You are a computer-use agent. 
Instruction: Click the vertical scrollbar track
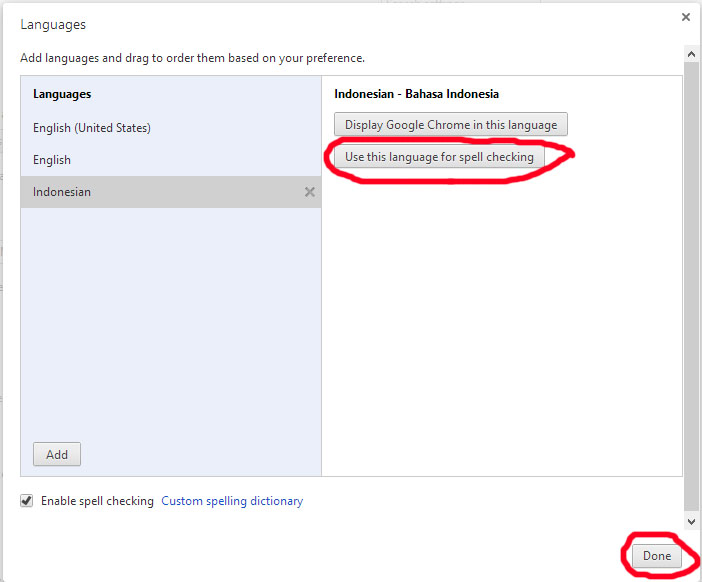(691, 287)
